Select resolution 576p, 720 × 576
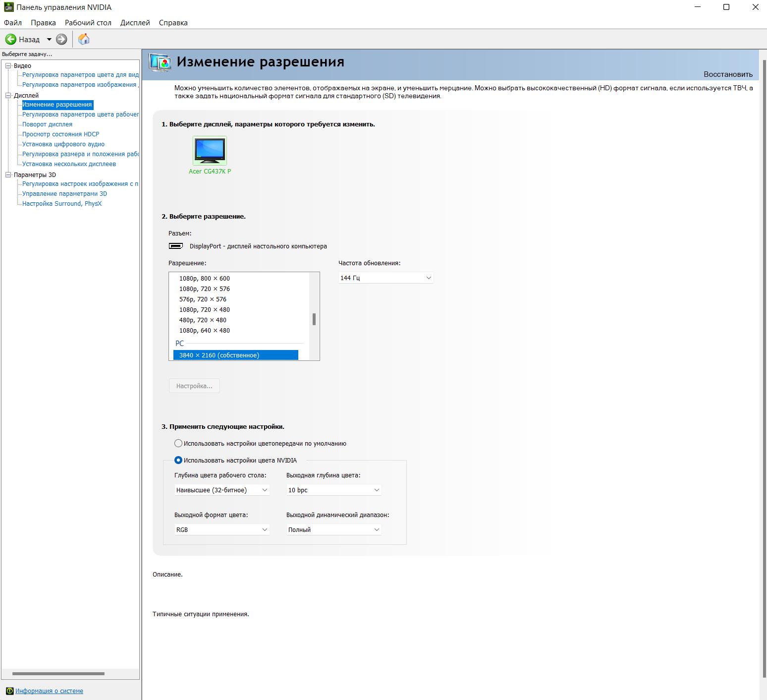The image size is (767, 700). point(203,299)
